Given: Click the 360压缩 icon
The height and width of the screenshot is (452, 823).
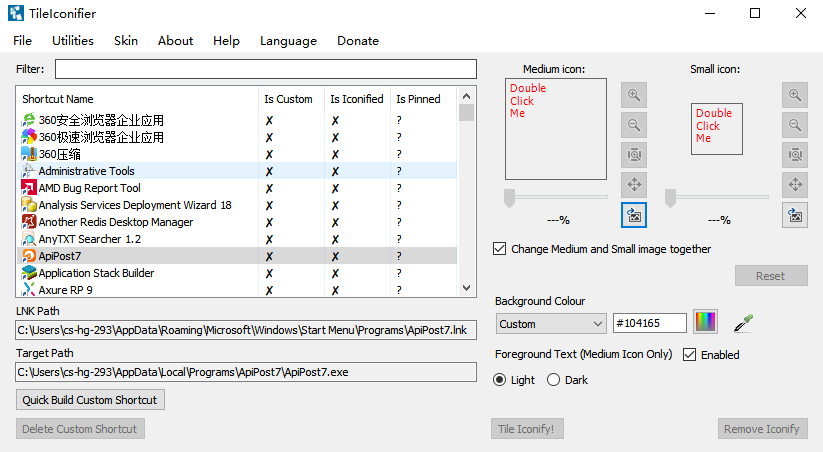Looking at the screenshot, I should tap(29, 154).
